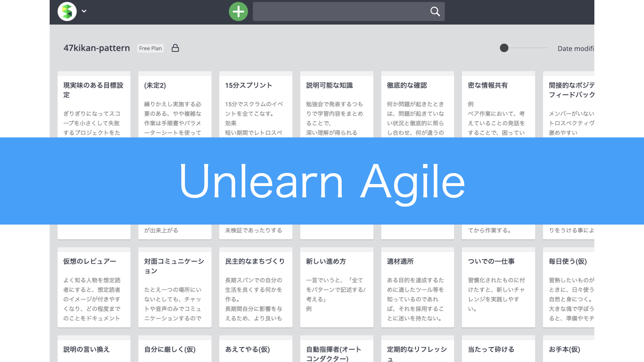Screen dimensions: 644x362
Task: Open the 間接的なポジティブフィードバック card
Action: click(x=569, y=104)
